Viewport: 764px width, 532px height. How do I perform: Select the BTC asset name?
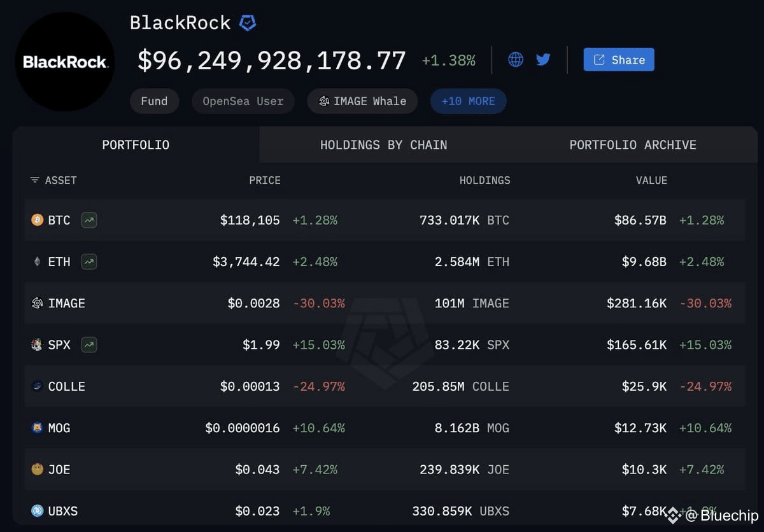coord(59,220)
